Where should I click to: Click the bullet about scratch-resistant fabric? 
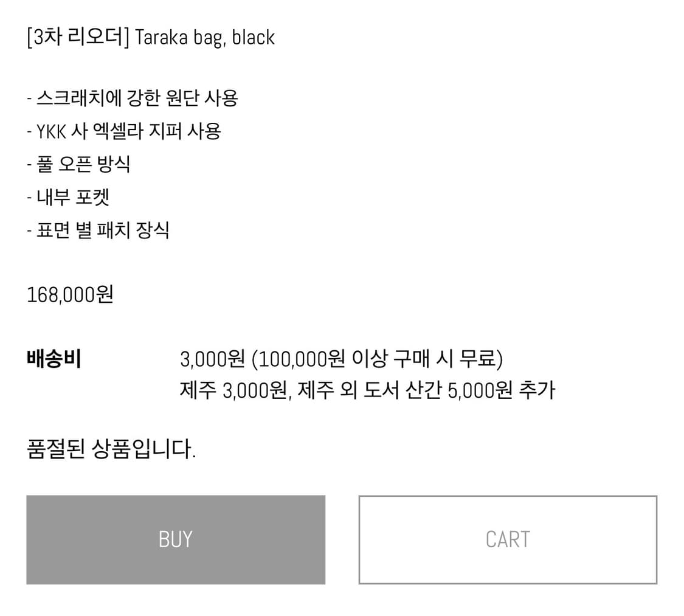tap(133, 98)
